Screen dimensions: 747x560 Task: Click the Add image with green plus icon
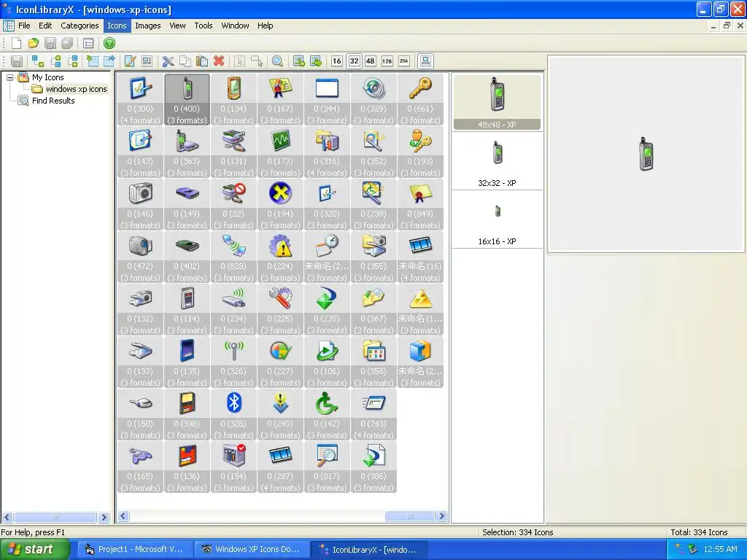[x=298, y=61]
